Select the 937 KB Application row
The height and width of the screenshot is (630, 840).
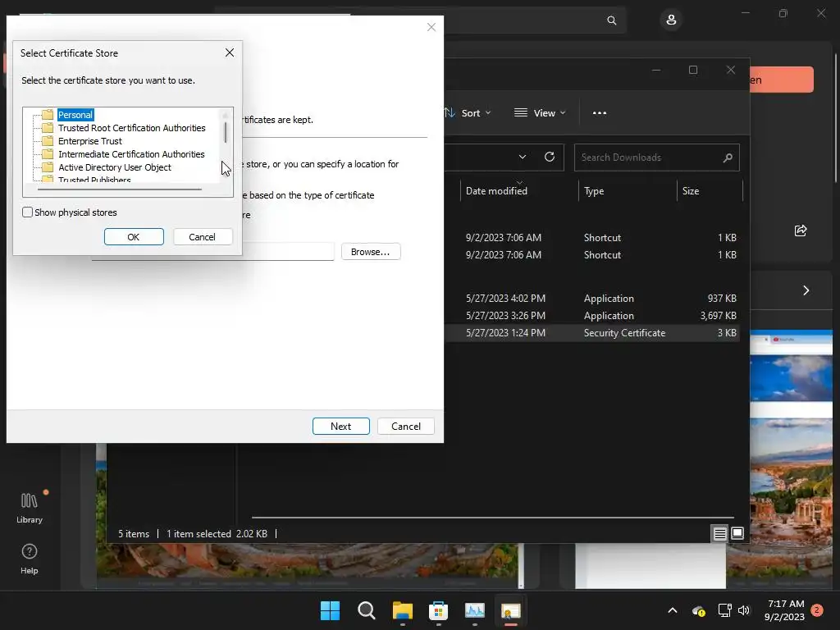(x=592, y=299)
